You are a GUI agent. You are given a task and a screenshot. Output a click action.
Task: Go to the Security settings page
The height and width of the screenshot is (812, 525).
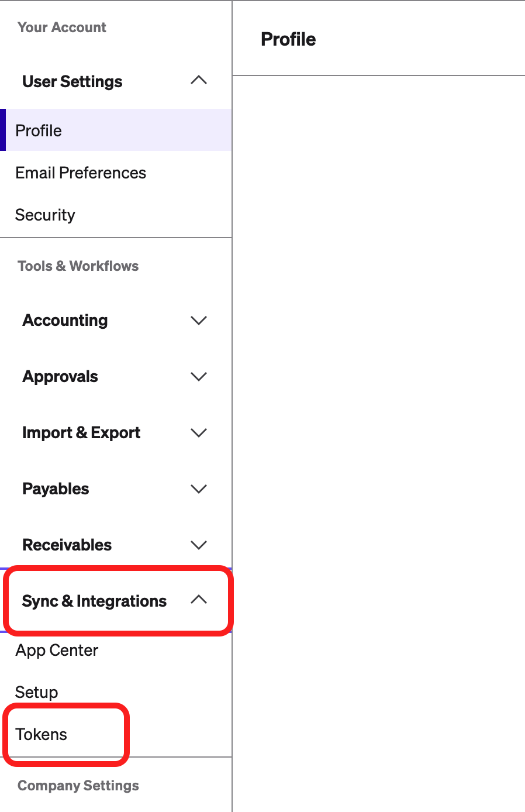pyautogui.click(x=45, y=215)
